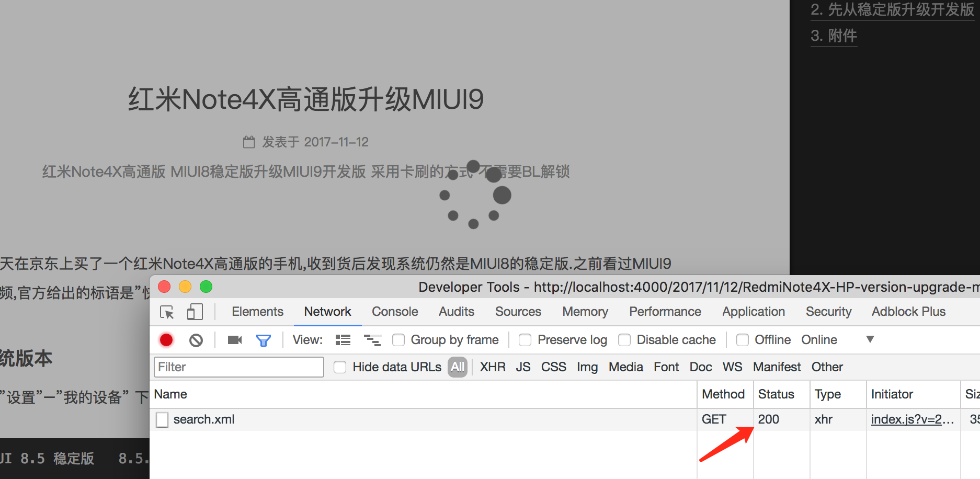The image size is (980, 479).
Task: Click the calendar icon beside the post date
Action: (249, 142)
